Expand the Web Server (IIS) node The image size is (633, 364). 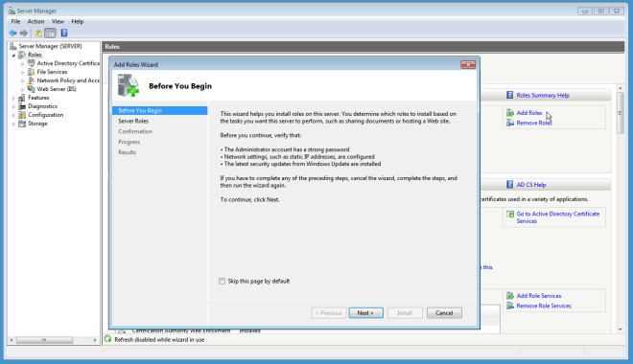23,89
